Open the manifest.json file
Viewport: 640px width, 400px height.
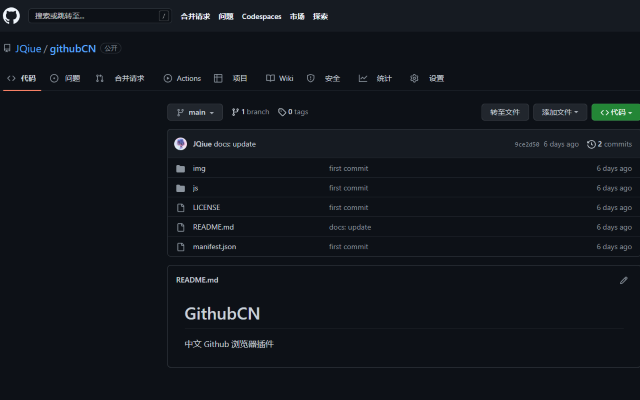(214, 247)
